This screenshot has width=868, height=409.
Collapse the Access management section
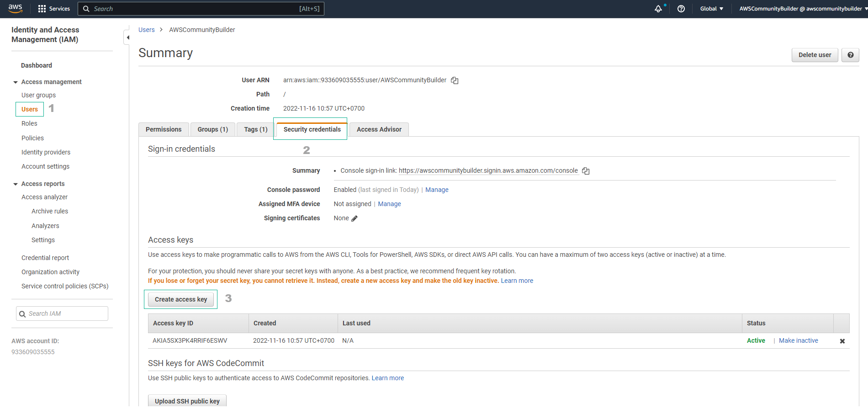[x=16, y=82]
